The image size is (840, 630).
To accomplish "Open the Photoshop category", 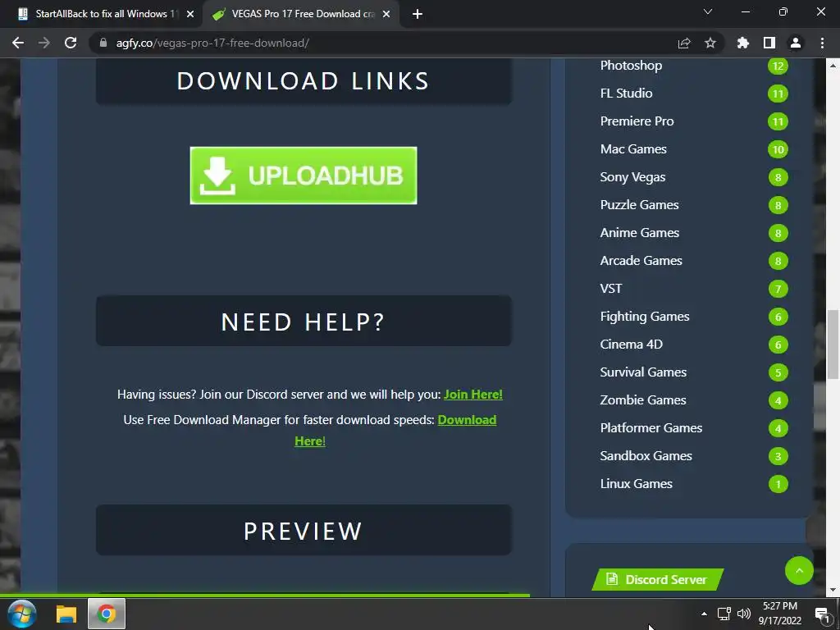I will click(631, 66).
